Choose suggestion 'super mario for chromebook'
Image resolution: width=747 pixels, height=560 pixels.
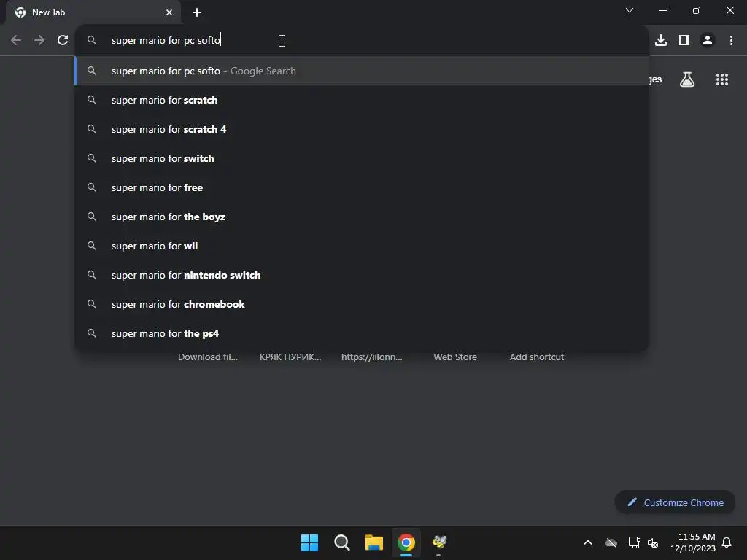tap(361, 304)
